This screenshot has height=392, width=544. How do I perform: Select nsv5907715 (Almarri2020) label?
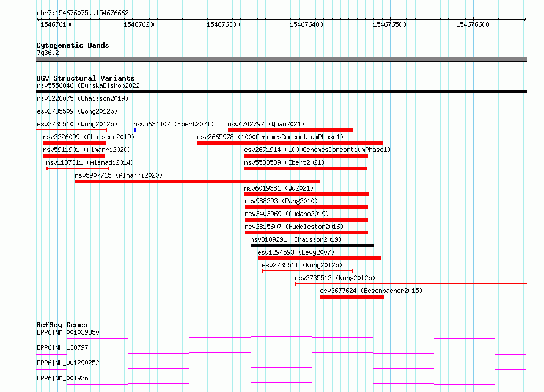click(x=119, y=175)
